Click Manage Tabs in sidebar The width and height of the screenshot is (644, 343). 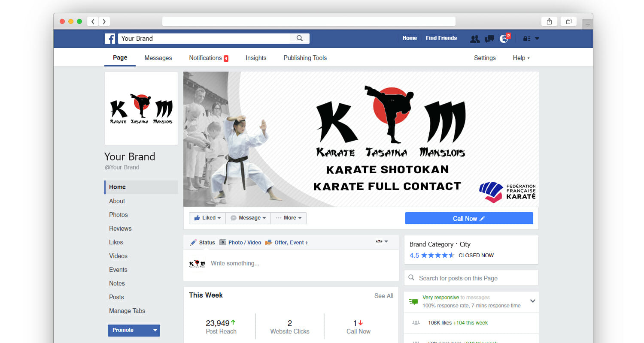click(127, 311)
